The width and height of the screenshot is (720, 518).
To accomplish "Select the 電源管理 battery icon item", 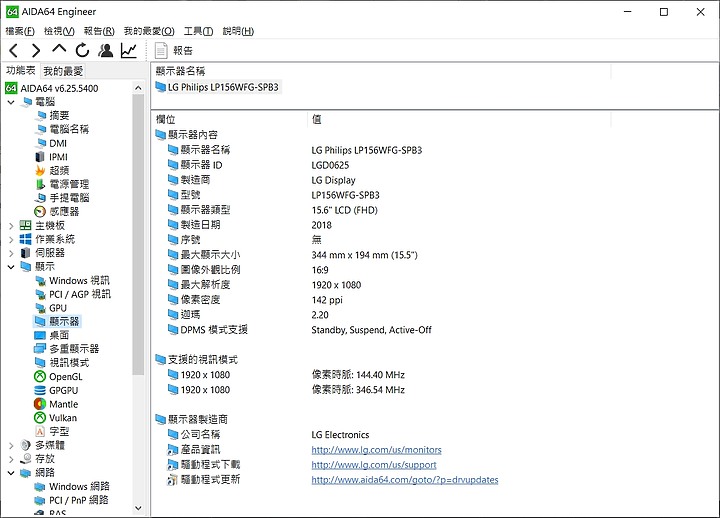I will [62, 184].
